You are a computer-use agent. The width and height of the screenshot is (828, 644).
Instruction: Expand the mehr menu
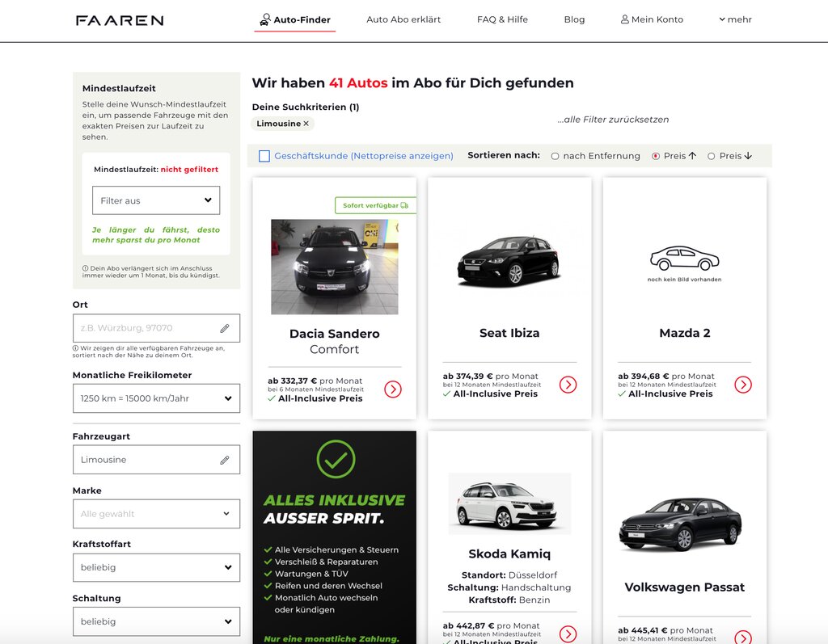[x=735, y=19]
